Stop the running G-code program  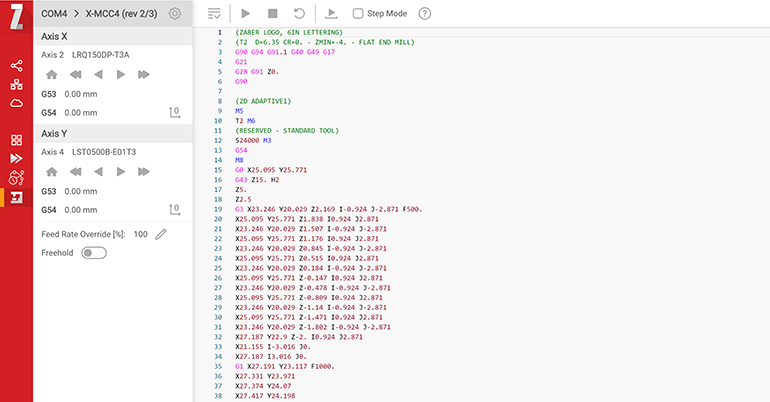pos(272,14)
